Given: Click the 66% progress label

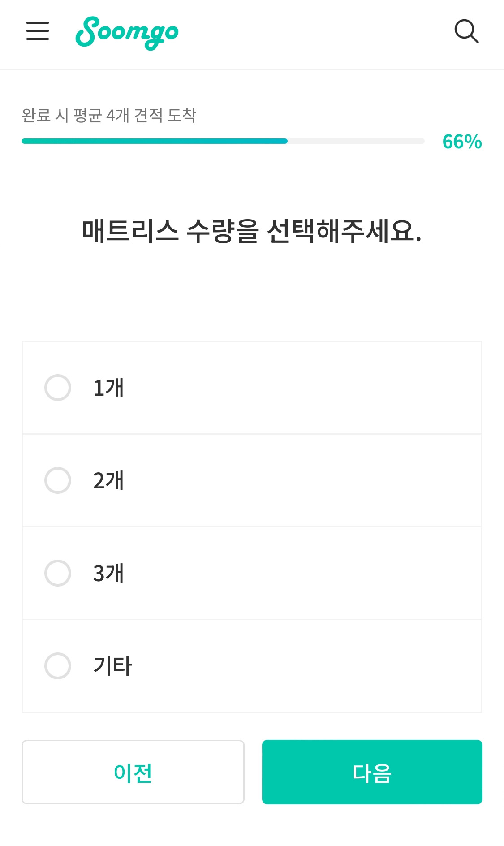Looking at the screenshot, I should pyautogui.click(x=462, y=142).
